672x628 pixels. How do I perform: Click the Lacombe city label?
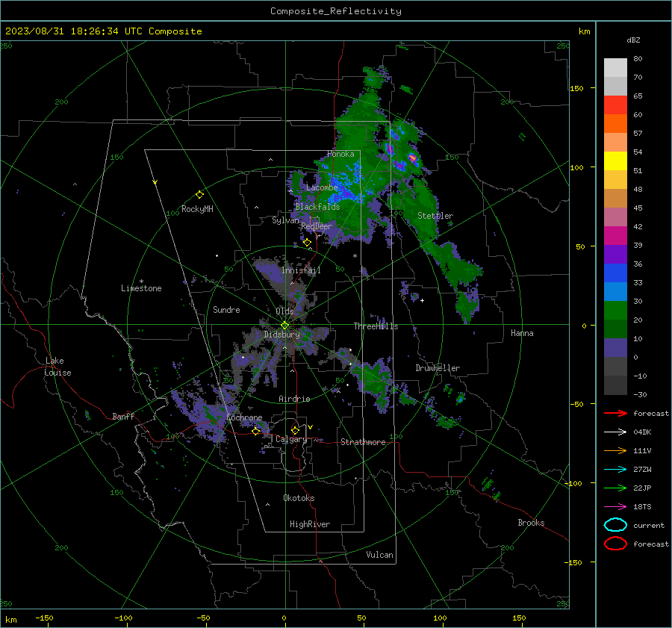pyautogui.click(x=322, y=187)
